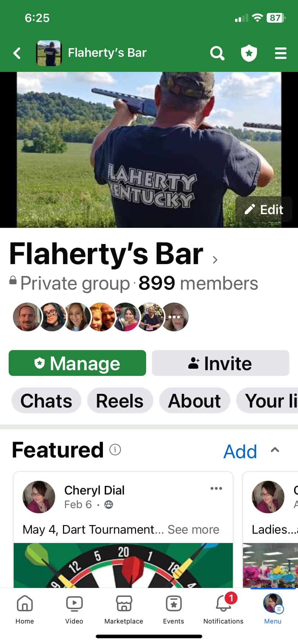The height and width of the screenshot is (644, 298).
Task: Open the dart tournament post image
Action: coord(123,565)
